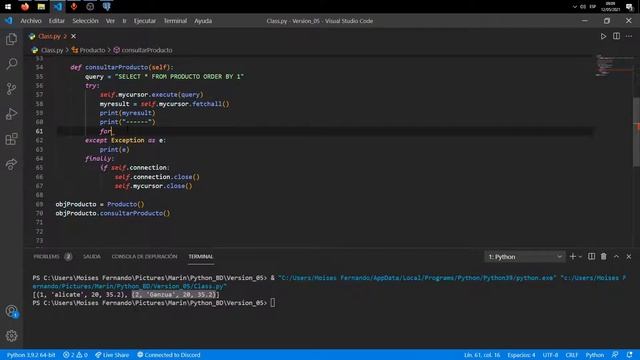Click Class.py in the breadcrumb
This screenshot has width=640, height=360.
[52, 50]
